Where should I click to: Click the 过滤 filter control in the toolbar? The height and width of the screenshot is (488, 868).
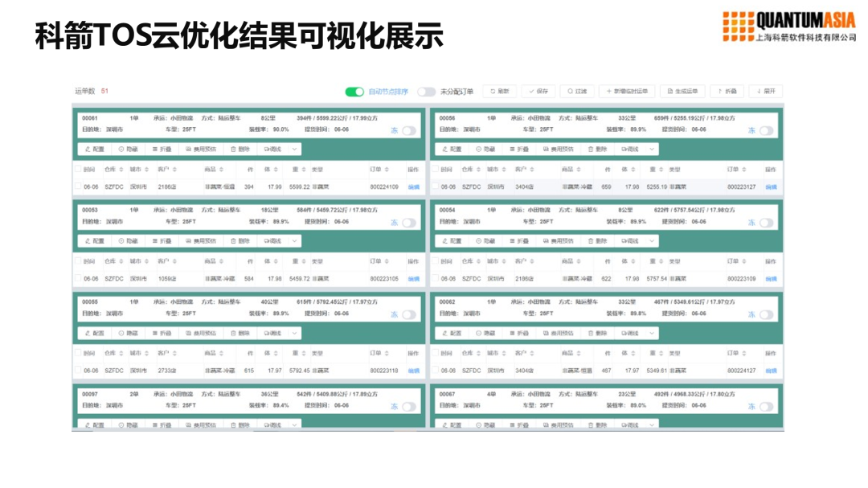point(579,90)
